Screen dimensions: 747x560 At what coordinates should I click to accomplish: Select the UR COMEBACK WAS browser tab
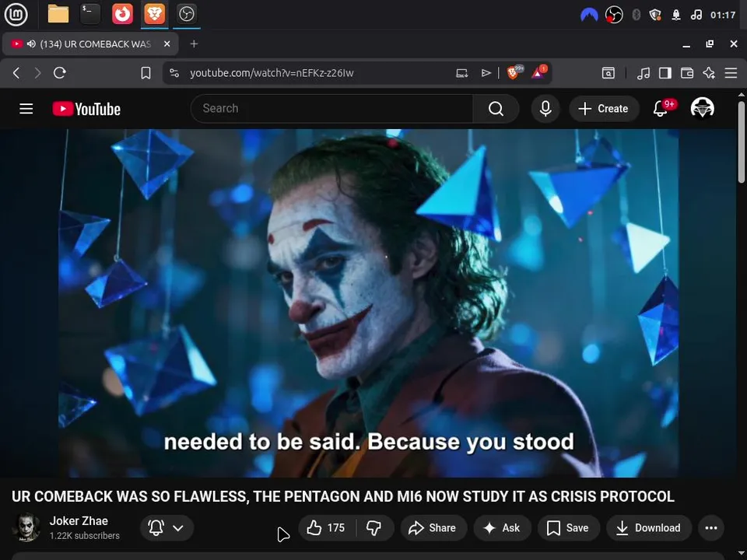(90, 44)
